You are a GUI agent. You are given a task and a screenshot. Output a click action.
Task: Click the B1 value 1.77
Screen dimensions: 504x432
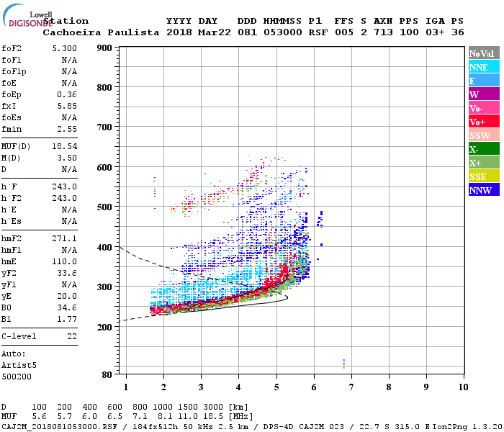pos(67,319)
